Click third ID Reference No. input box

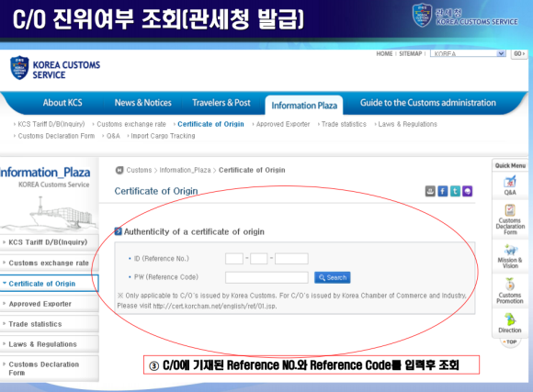tap(291, 259)
